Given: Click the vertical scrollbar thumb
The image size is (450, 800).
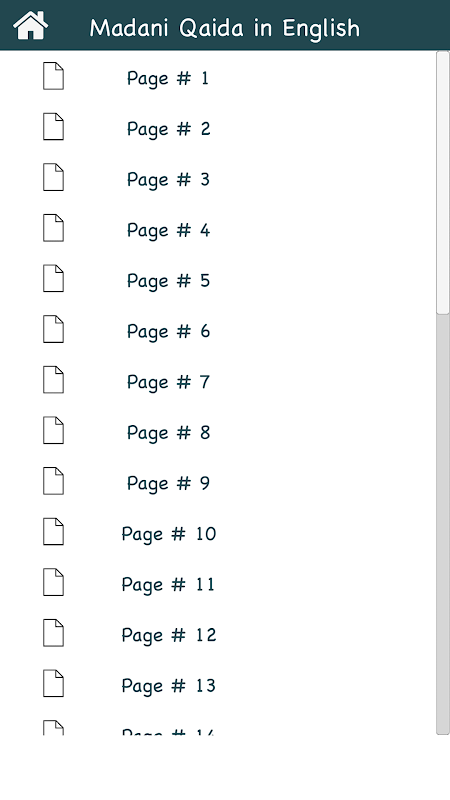Looking at the screenshot, I should 443,183.
